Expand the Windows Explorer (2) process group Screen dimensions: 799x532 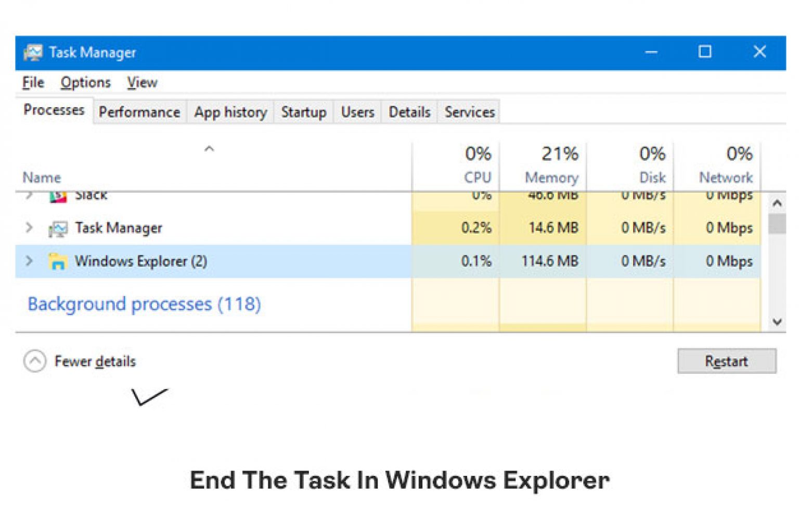pos(29,261)
